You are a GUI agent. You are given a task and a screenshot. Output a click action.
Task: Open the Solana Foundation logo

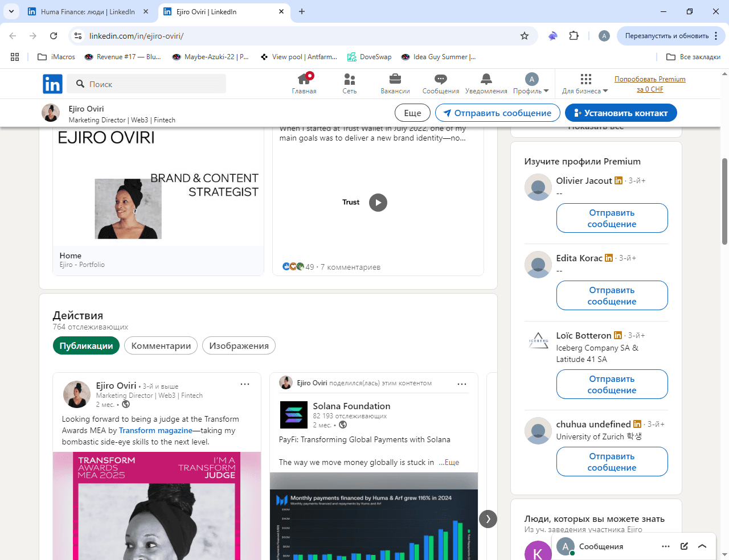[294, 415]
